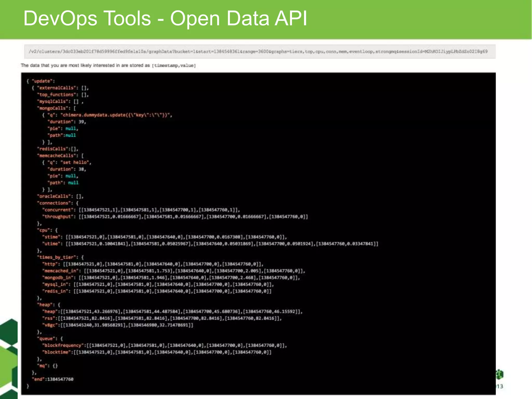Select the "concurrent" data line
Image resolution: width=532 pixels, height=399 pixels.
141,210
